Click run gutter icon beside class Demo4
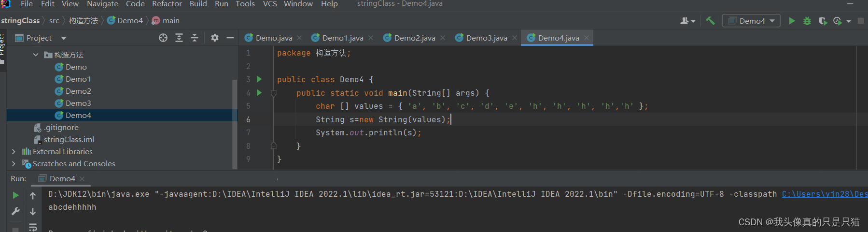The image size is (868, 232). pos(259,79)
